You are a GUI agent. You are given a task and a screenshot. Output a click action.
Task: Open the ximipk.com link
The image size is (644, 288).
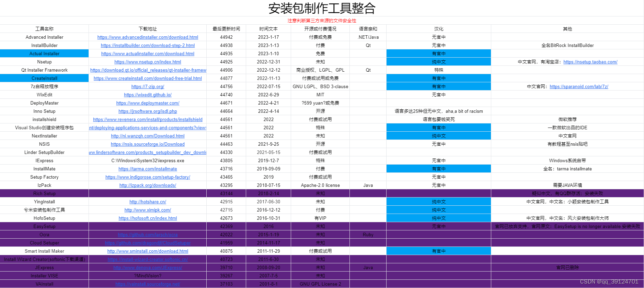148,210
